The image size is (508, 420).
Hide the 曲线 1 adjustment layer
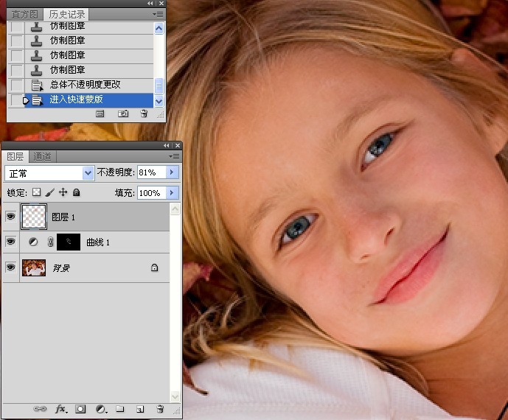[11, 242]
